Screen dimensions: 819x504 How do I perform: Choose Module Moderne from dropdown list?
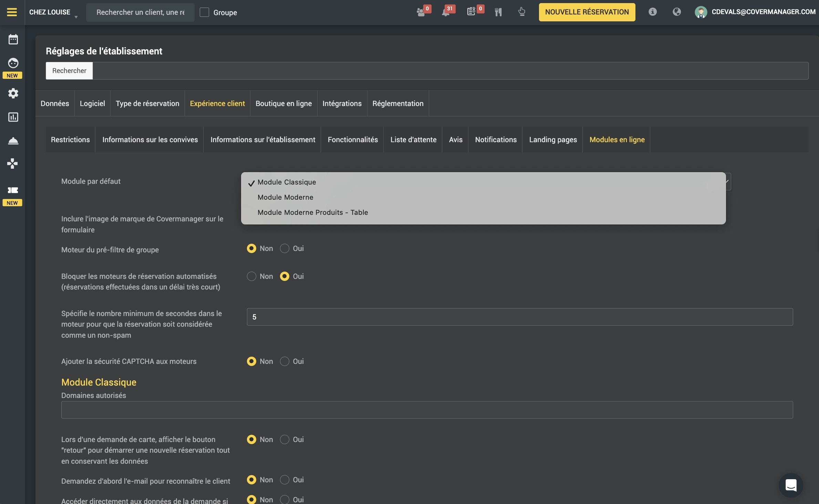[x=285, y=197]
